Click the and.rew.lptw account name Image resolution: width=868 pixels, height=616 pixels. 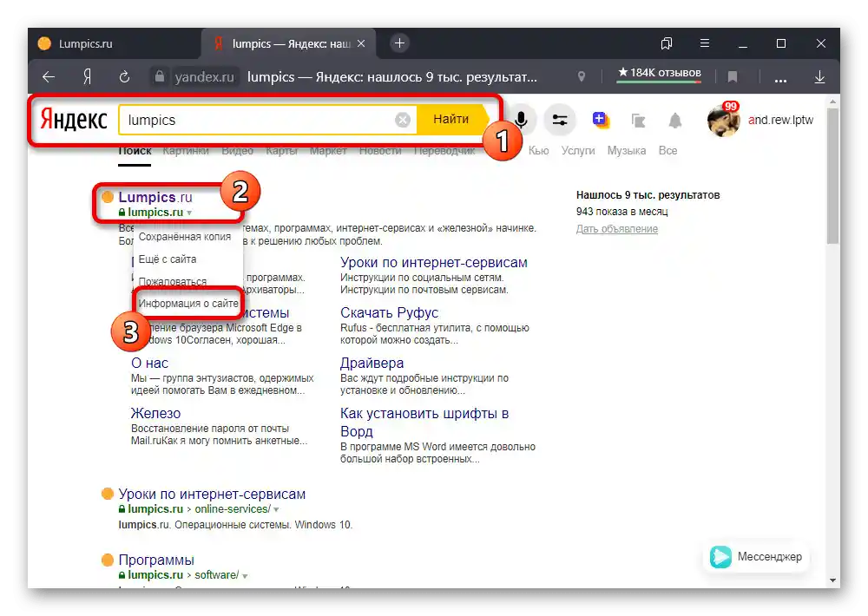click(780, 120)
